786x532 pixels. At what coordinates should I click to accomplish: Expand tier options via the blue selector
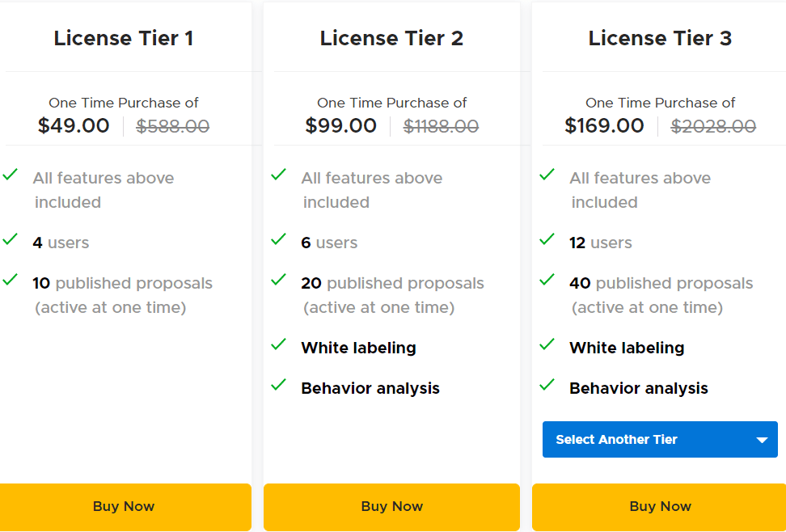660,439
